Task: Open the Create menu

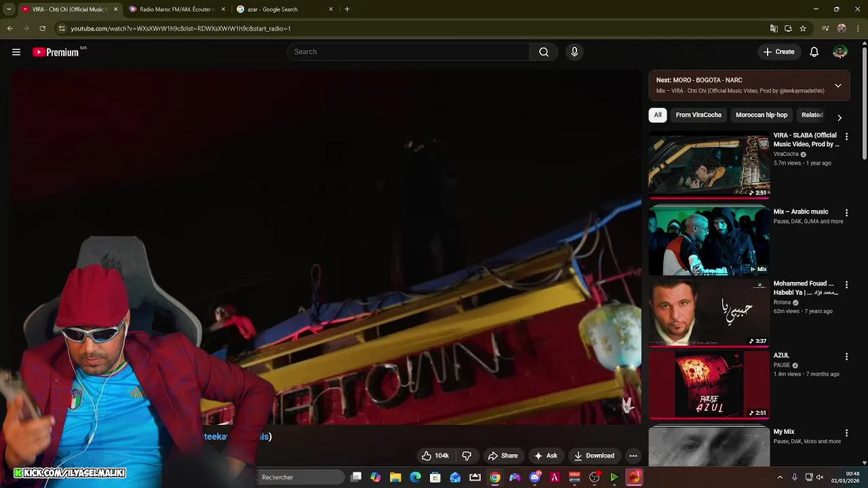Action: [x=778, y=52]
